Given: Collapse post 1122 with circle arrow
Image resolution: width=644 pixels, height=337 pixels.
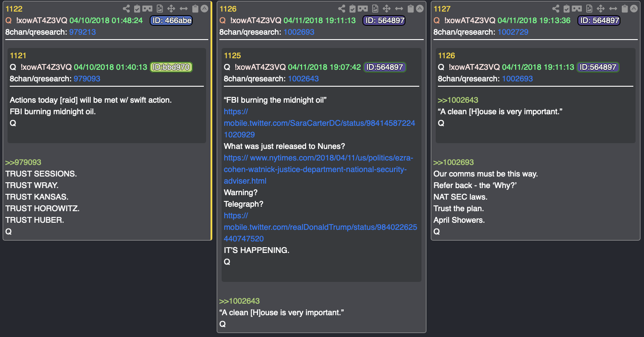Looking at the screenshot, I should coord(204,8).
